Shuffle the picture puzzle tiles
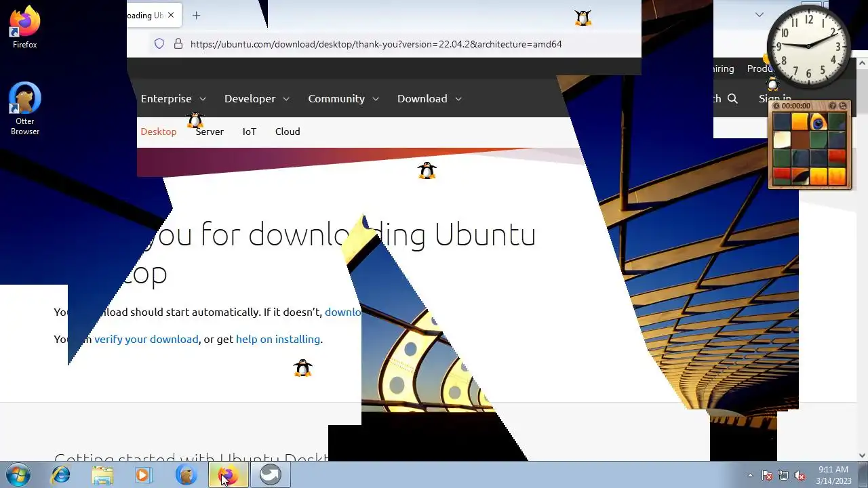This screenshot has width=868, height=488. click(x=843, y=106)
